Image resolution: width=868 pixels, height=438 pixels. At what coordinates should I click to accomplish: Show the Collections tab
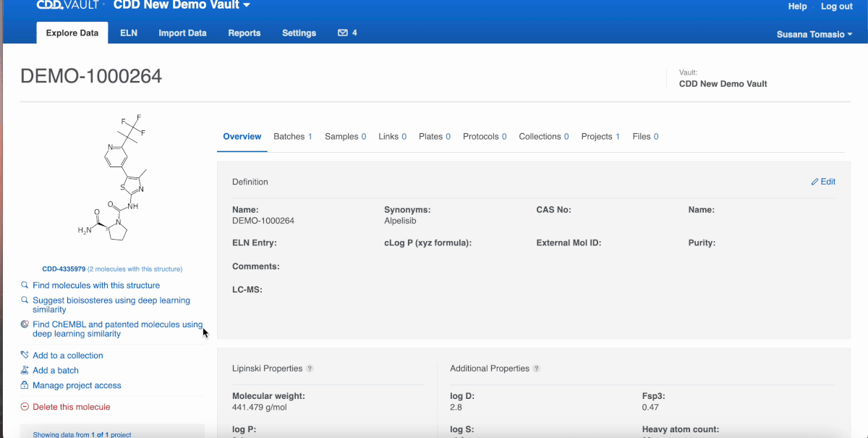[544, 137]
